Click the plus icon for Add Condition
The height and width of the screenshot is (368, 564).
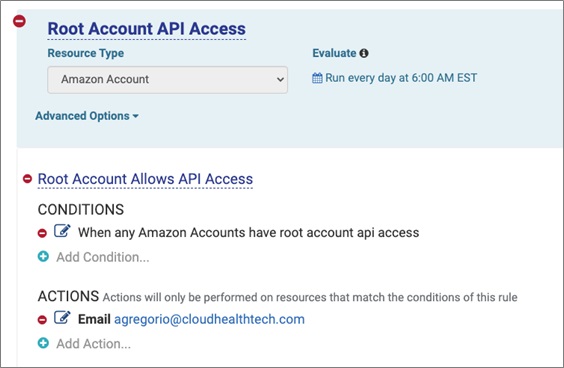[x=43, y=256]
